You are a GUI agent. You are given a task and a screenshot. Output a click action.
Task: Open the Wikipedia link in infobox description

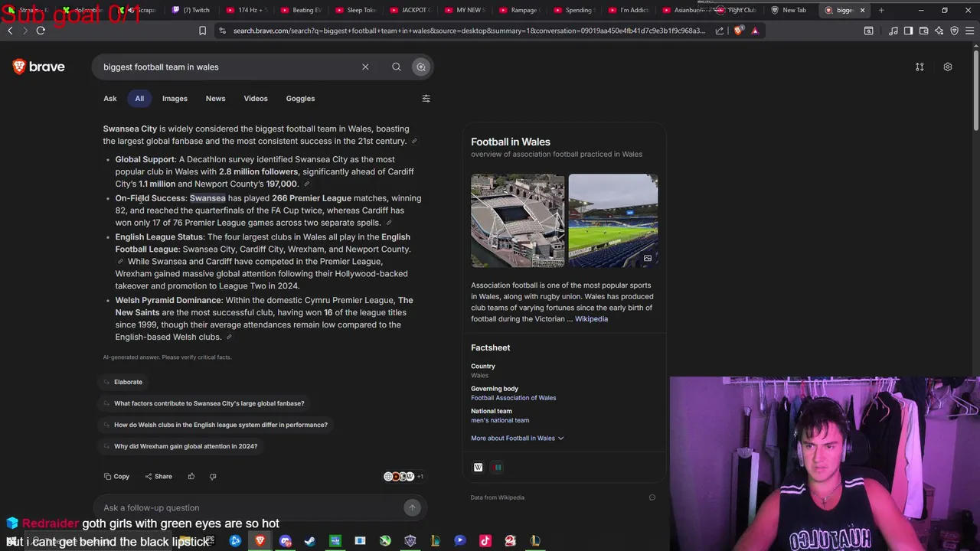(591, 319)
